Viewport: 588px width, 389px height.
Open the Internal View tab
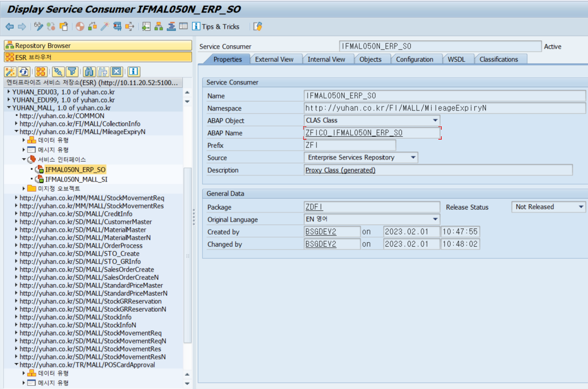[x=326, y=59]
